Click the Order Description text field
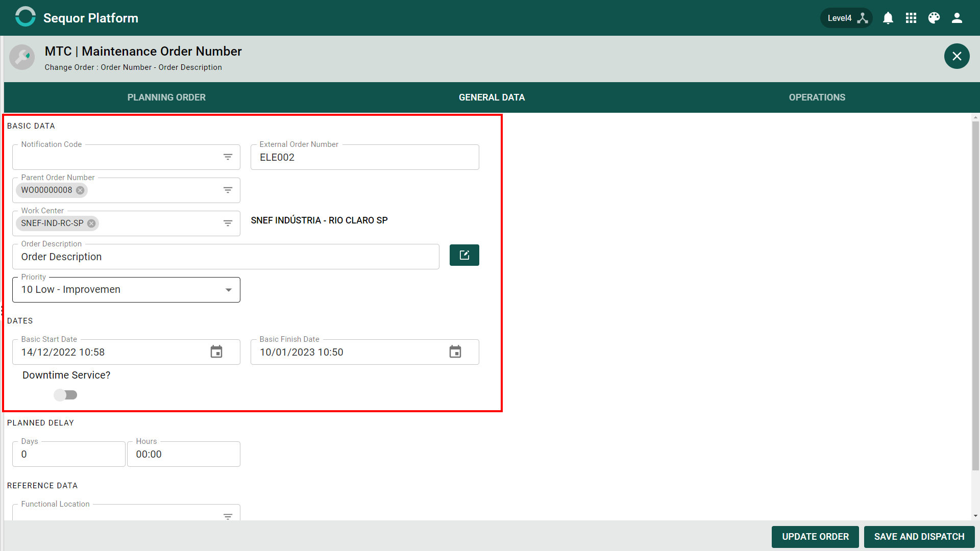The width and height of the screenshot is (980, 551). [226, 257]
